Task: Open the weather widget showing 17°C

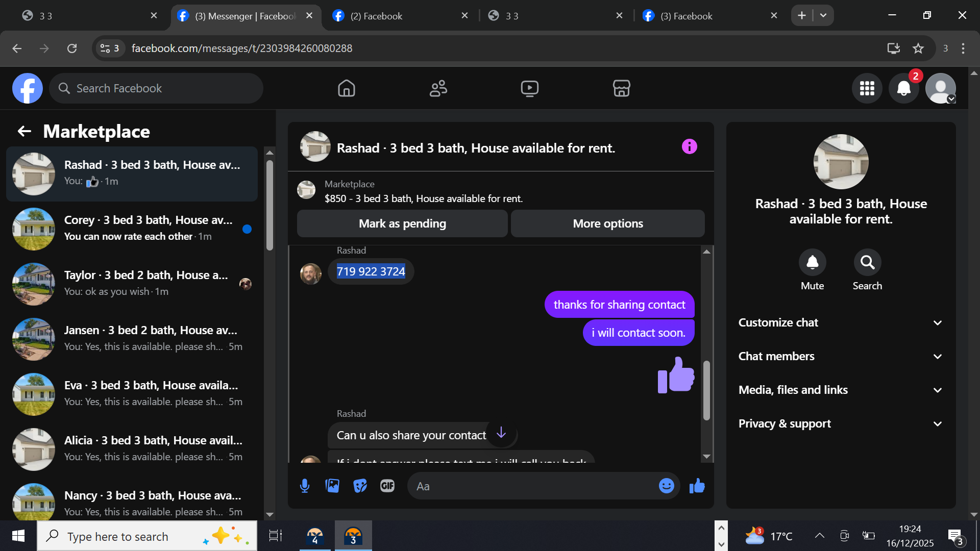Action: [x=769, y=536]
